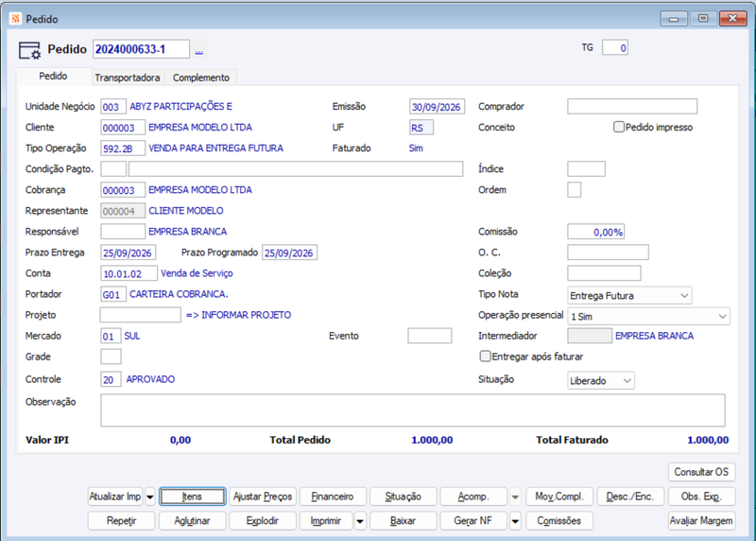Viewport: 756px width, 541px height.
Task: Focus the Comprador field
Action: [x=632, y=106]
